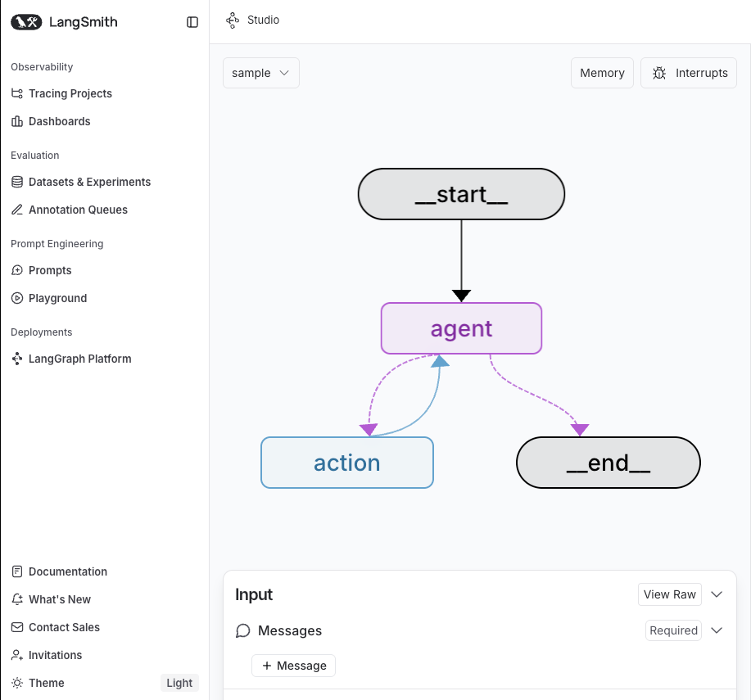The width and height of the screenshot is (751, 700).
Task: Click the LangSmith title text
Action: coord(84,22)
